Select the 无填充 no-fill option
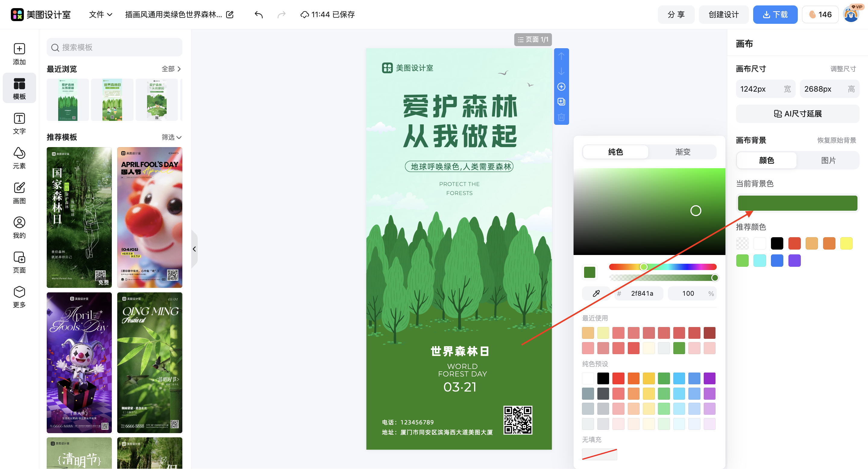The width and height of the screenshot is (868, 469). pos(599,455)
